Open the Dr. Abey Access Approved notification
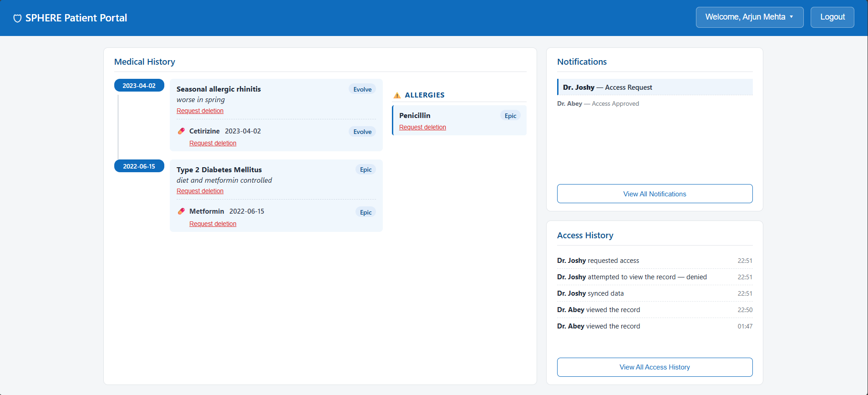This screenshot has width=868, height=395. click(x=655, y=103)
